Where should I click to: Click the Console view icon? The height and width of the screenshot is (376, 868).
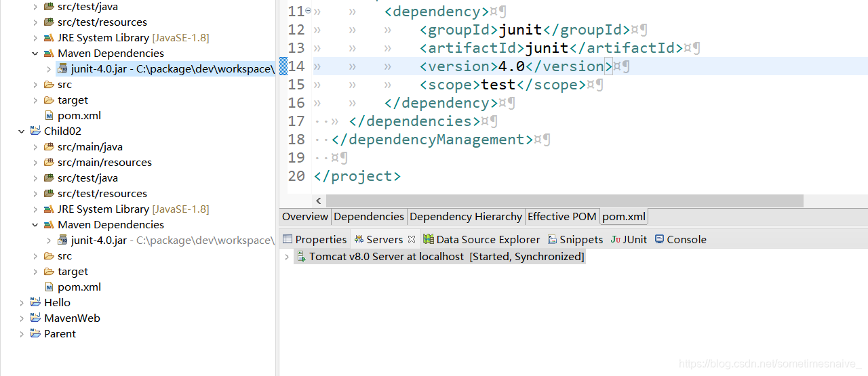tap(659, 239)
